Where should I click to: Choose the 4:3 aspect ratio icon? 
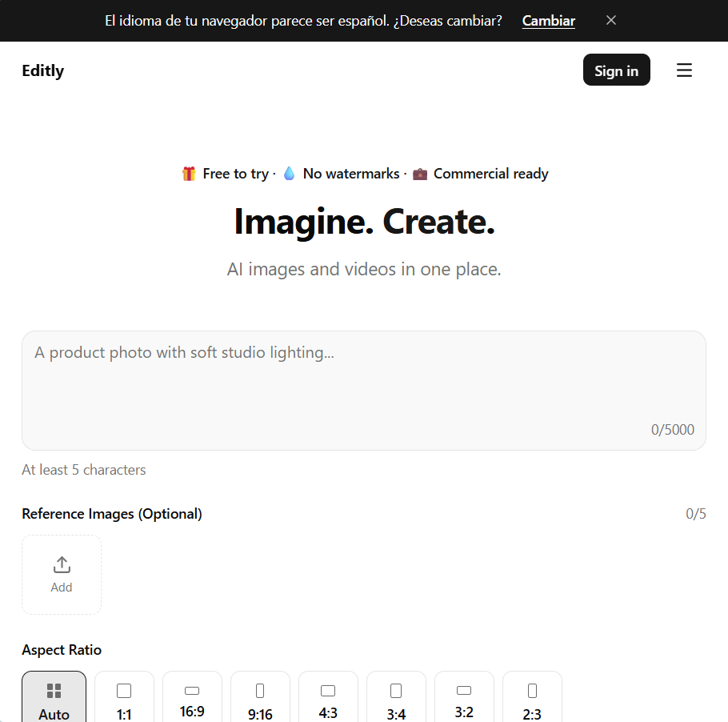tap(328, 691)
